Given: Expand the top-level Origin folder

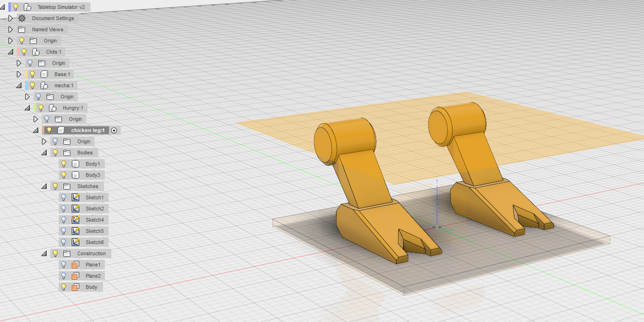Looking at the screenshot, I should tap(11, 41).
